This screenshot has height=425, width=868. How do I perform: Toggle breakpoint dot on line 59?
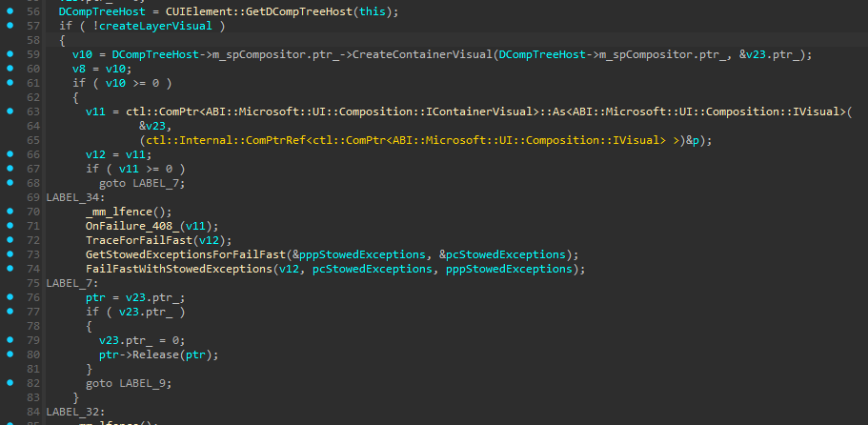tap(9, 54)
